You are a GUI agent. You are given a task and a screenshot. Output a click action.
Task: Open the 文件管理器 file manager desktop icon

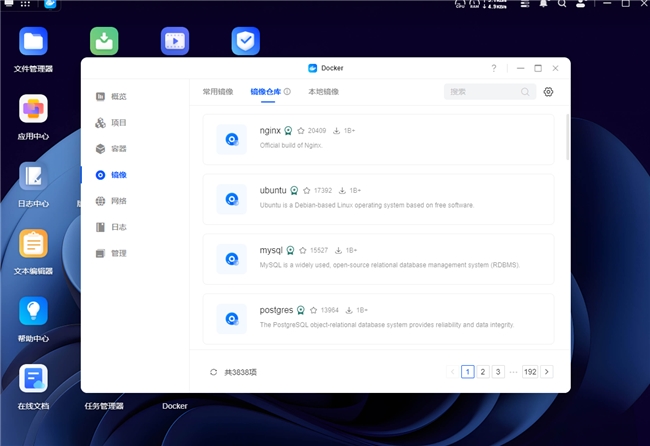click(33, 41)
